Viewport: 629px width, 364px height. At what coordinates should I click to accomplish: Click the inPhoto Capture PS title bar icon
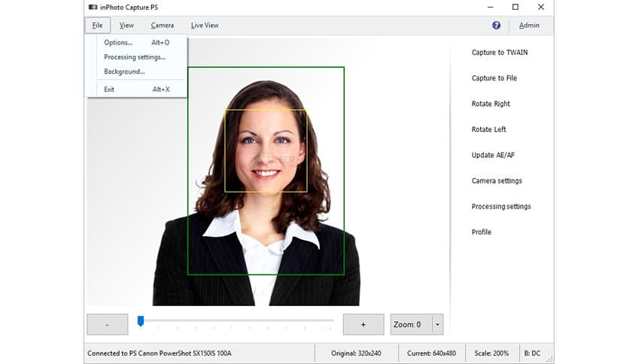pos(93,7)
